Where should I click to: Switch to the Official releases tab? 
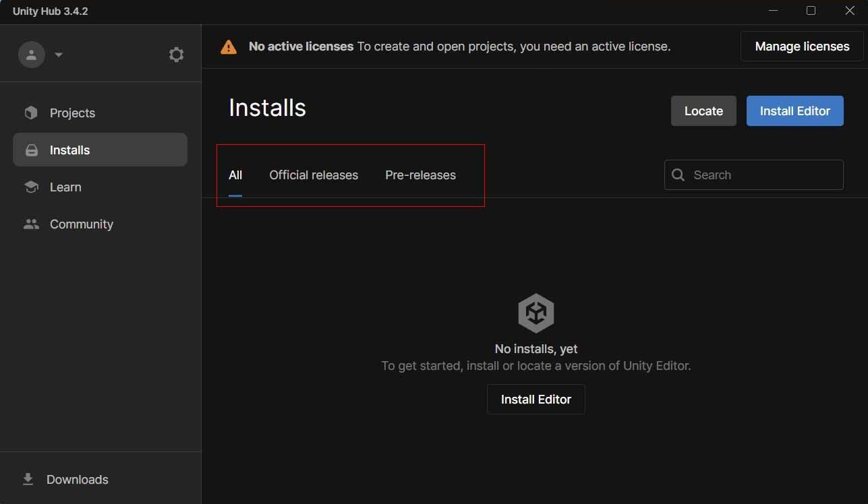(314, 175)
